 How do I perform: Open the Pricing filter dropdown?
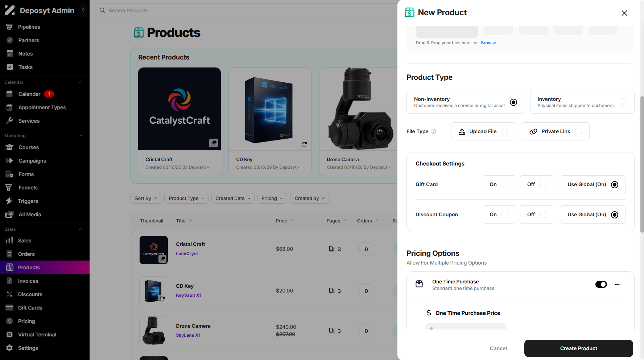click(x=272, y=198)
